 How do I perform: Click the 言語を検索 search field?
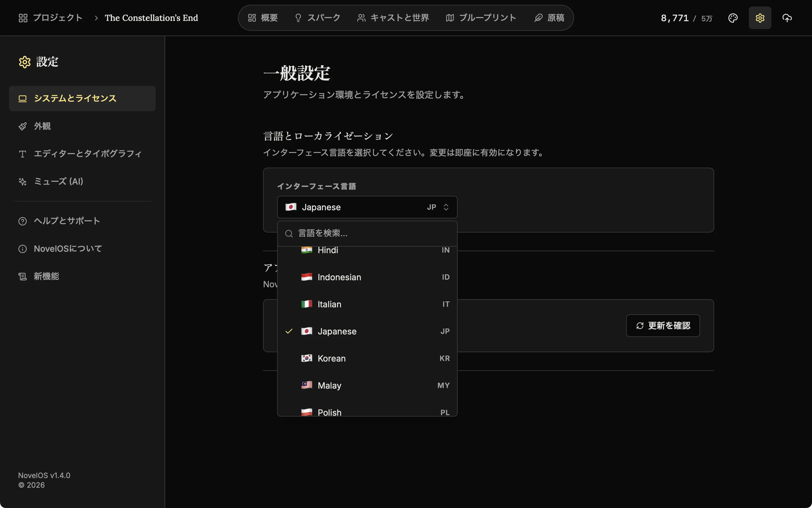(367, 233)
